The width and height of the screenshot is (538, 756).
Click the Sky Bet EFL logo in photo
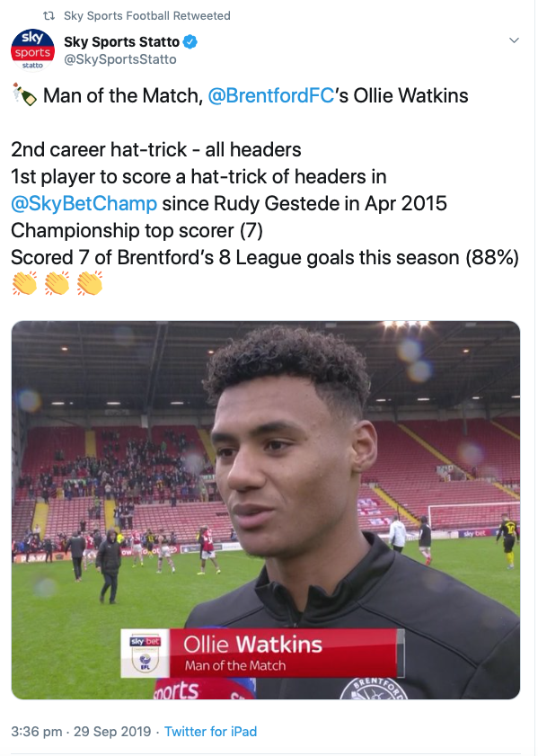click(145, 654)
